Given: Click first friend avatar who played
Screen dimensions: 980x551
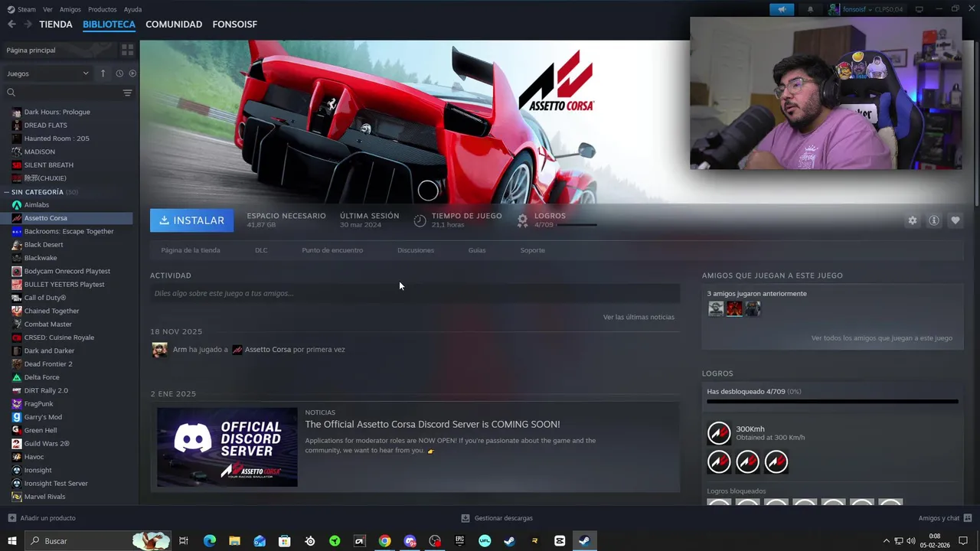Looking at the screenshot, I should pos(716,308).
